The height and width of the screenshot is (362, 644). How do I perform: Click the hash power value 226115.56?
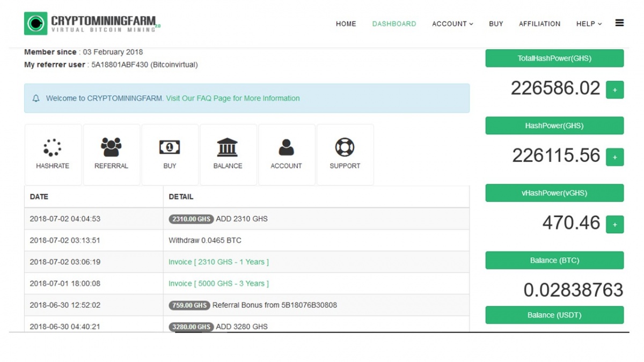point(556,156)
